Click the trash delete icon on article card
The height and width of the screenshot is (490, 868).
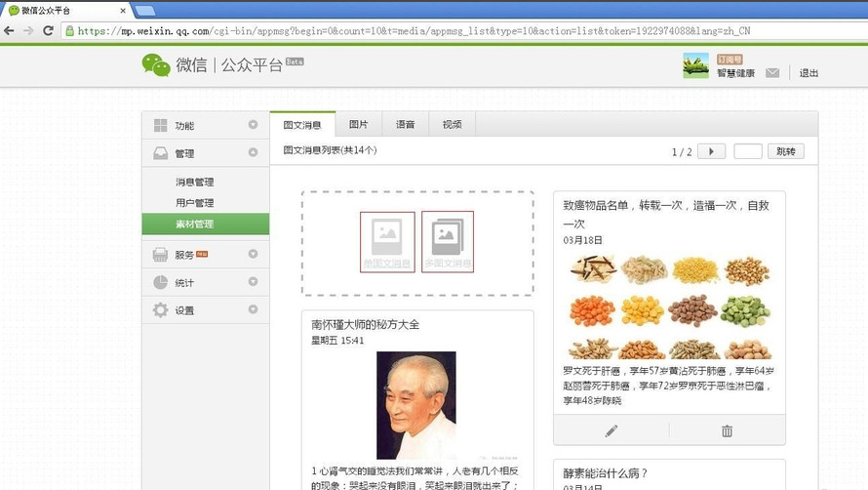coord(727,430)
